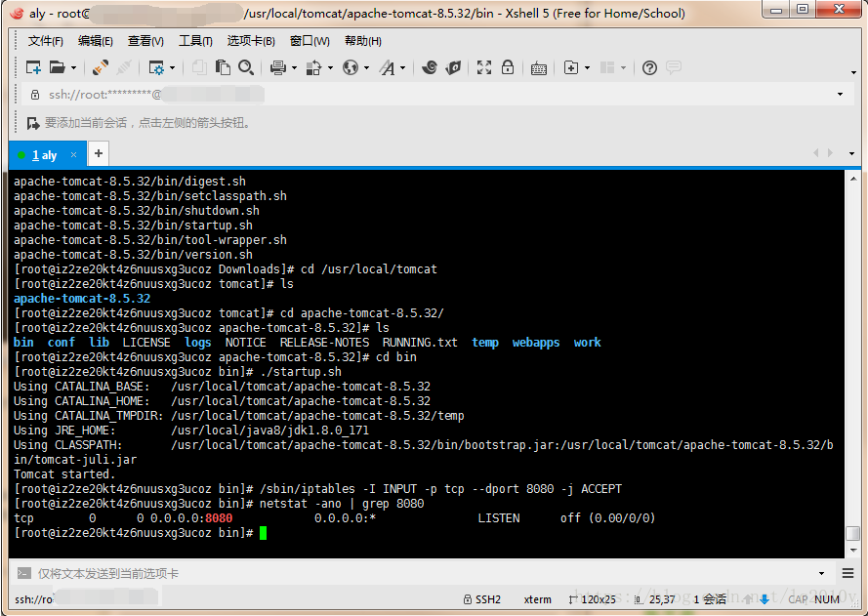The image size is (868, 616).
Task: Expand the address bar dropdown arrow
Action: click(x=841, y=95)
